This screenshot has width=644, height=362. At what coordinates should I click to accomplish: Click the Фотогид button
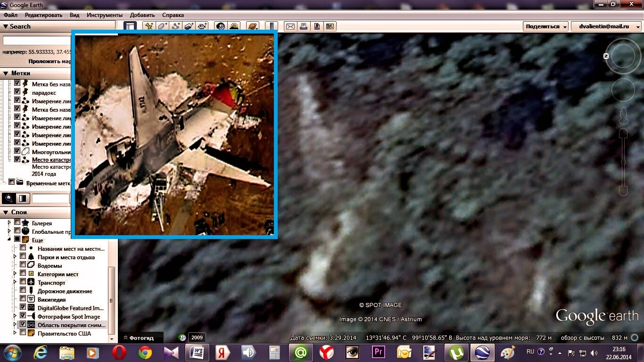[140, 337]
